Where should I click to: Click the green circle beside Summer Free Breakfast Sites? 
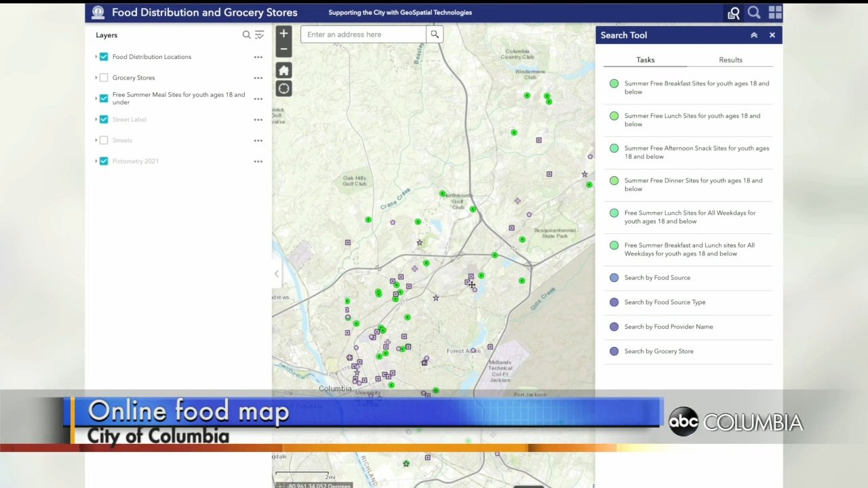614,83
